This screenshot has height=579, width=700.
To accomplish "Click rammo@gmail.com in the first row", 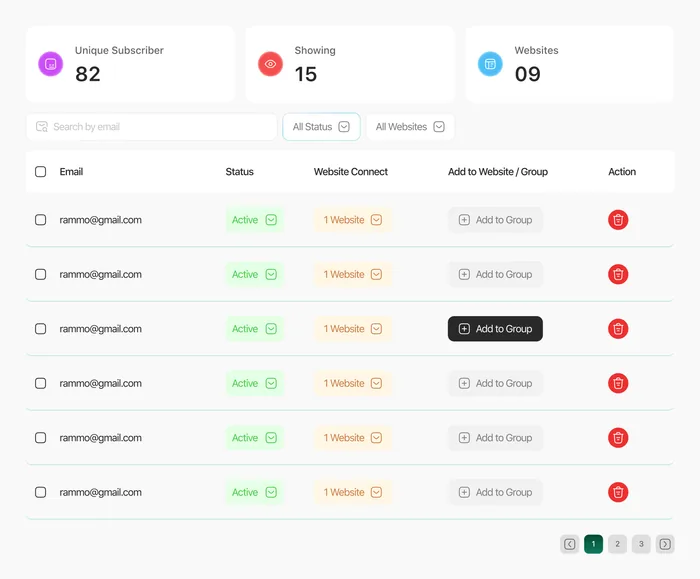I will point(100,220).
